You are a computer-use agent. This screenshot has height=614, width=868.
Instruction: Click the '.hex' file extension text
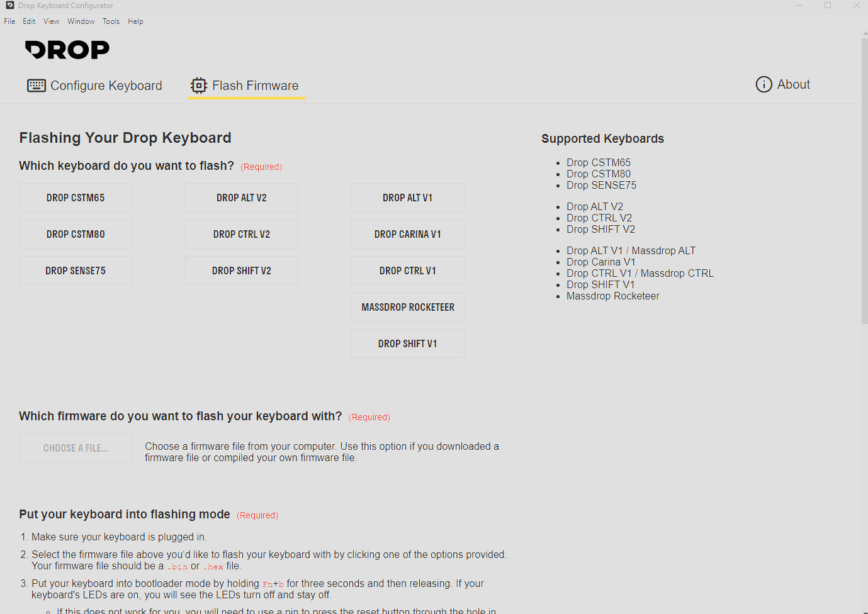213,566
